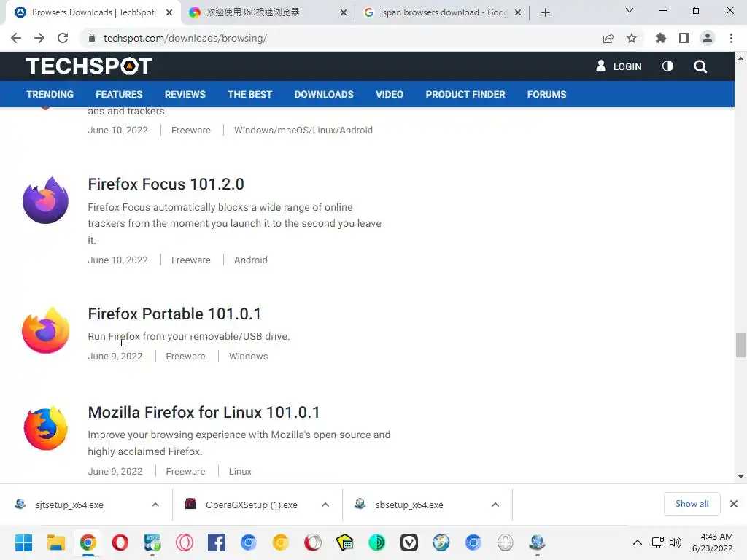
Task: Reload the TechSpot page
Action: 63,38
